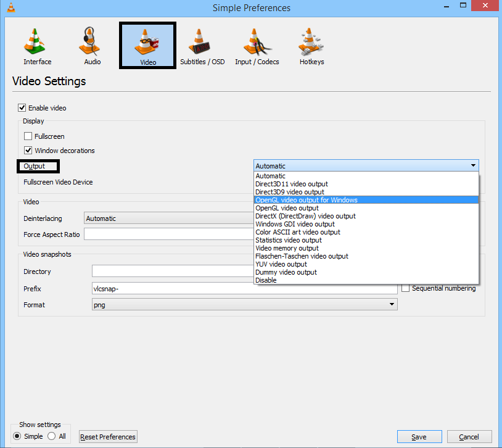Choose Direct3D9 video output option
The width and height of the screenshot is (502, 448).
click(x=366, y=192)
